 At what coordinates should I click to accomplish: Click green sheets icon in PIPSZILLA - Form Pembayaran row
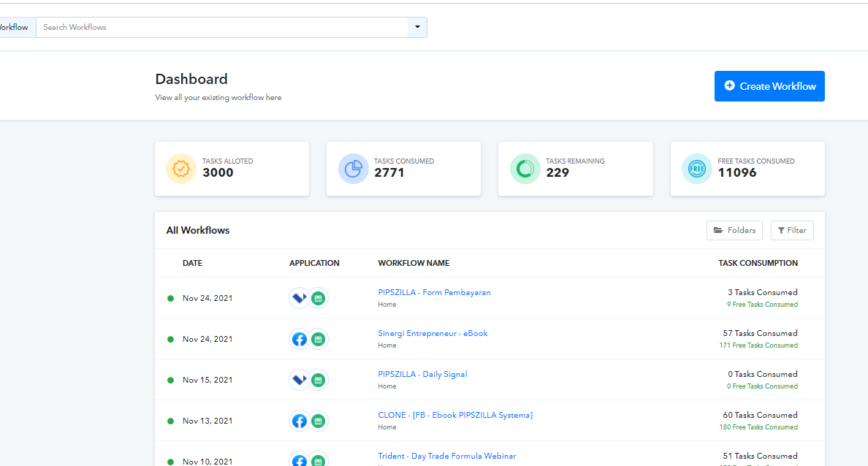tap(319, 298)
